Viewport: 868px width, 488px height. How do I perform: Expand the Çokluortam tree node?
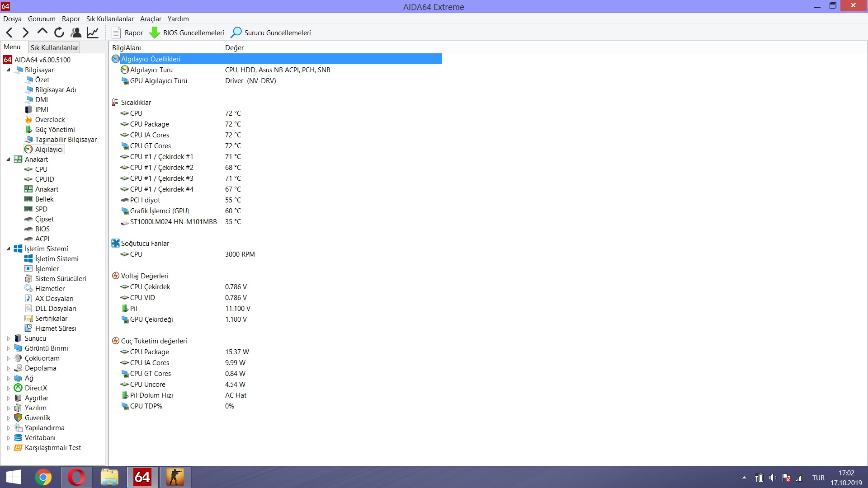coord(8,358)
